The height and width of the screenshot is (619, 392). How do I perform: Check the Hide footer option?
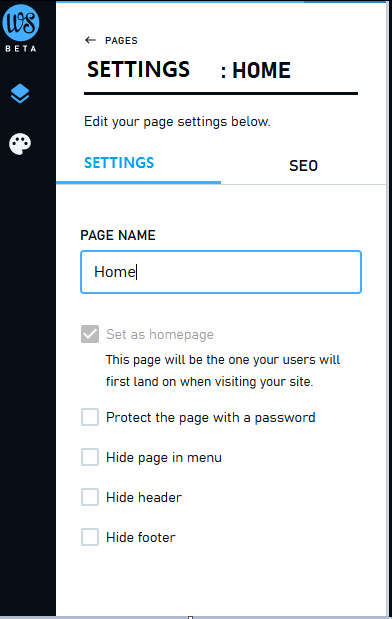90,537
